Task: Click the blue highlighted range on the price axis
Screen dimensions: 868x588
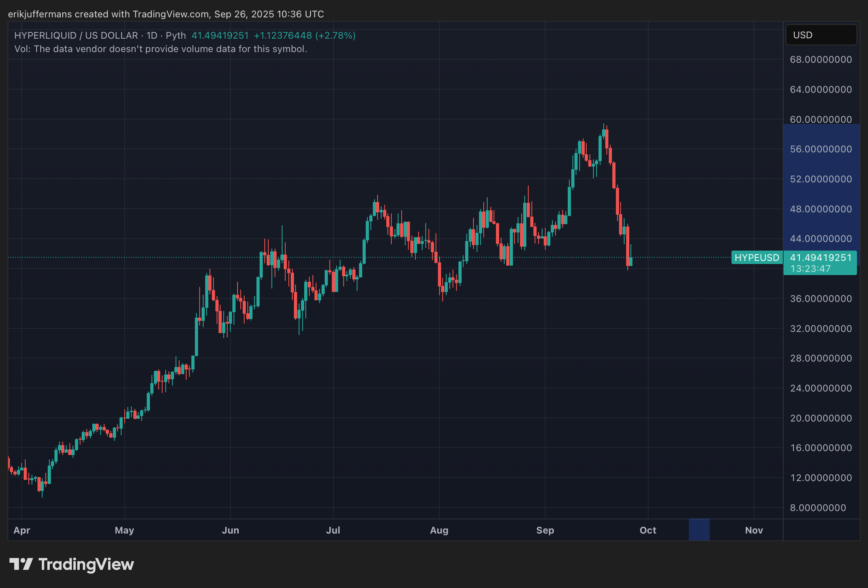Action: pyautogui.click(x=821, y=193)
